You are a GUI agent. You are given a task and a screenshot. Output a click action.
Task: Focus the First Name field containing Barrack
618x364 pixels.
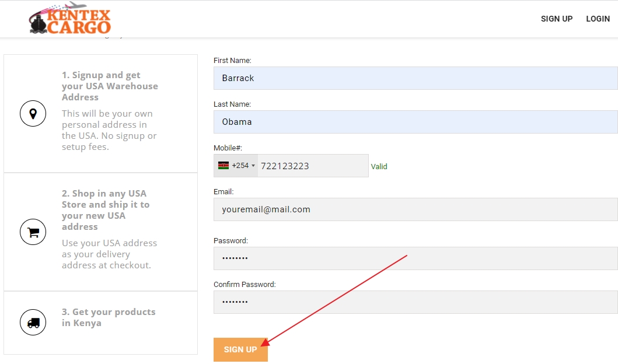coord(415,78)
